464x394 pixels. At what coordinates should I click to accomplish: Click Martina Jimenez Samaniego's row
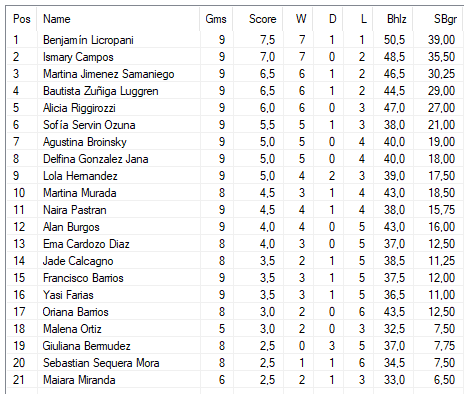point(235,74)
